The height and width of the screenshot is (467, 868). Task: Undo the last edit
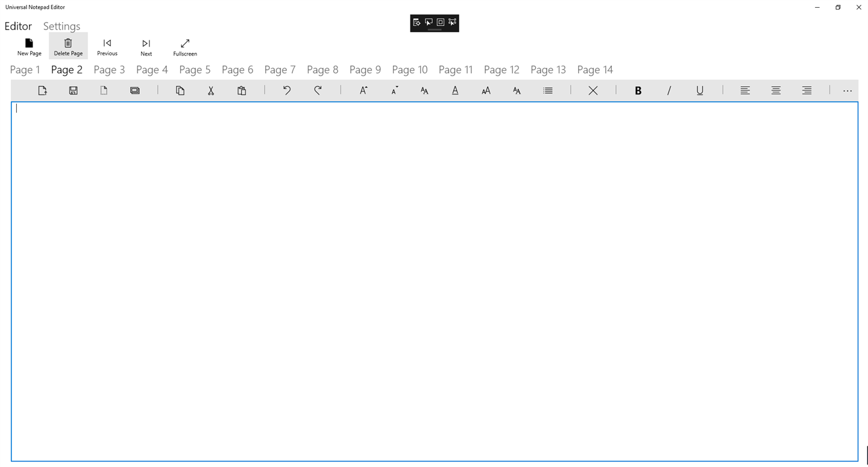pyautogui.click(x=287, y=90)
